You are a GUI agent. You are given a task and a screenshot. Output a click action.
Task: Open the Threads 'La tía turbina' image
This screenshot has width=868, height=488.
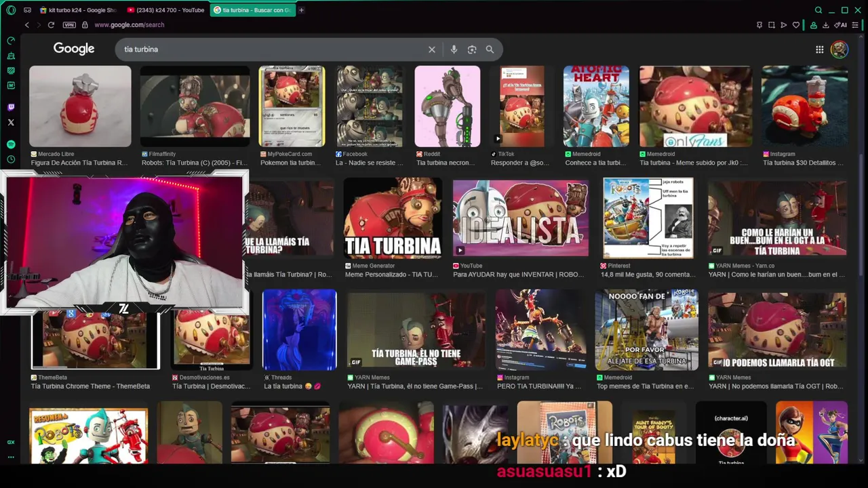tap(299, 331)
